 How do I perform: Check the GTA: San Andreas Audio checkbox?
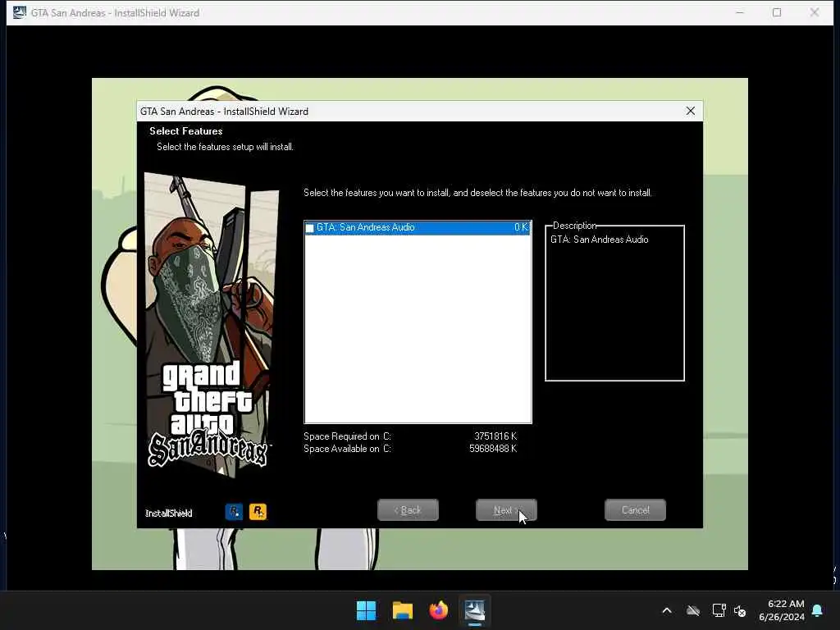(x=309, y=228)
